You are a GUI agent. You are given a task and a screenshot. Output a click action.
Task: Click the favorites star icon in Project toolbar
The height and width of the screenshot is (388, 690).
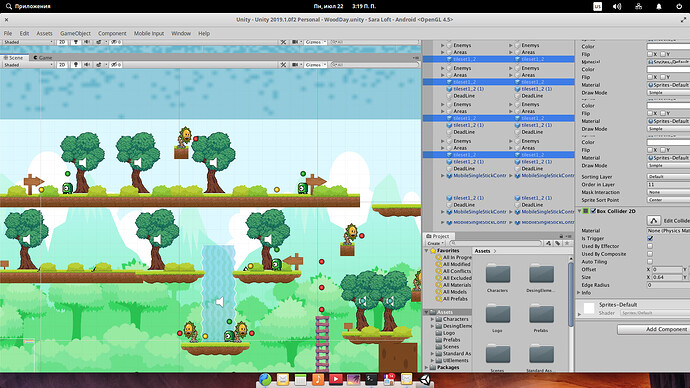(x=567, y=243)
